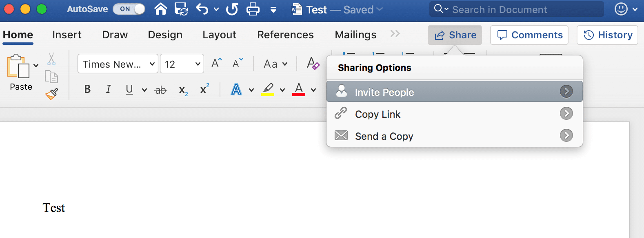This screenshot has width=644, height=238.
Task: Toggle Superscript formatting
Action: pyautogui.click(x=205, y=89)
